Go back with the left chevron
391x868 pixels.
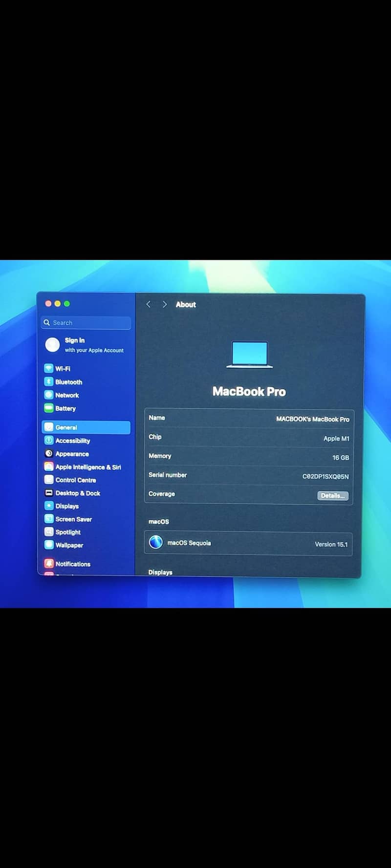(149, 304)
